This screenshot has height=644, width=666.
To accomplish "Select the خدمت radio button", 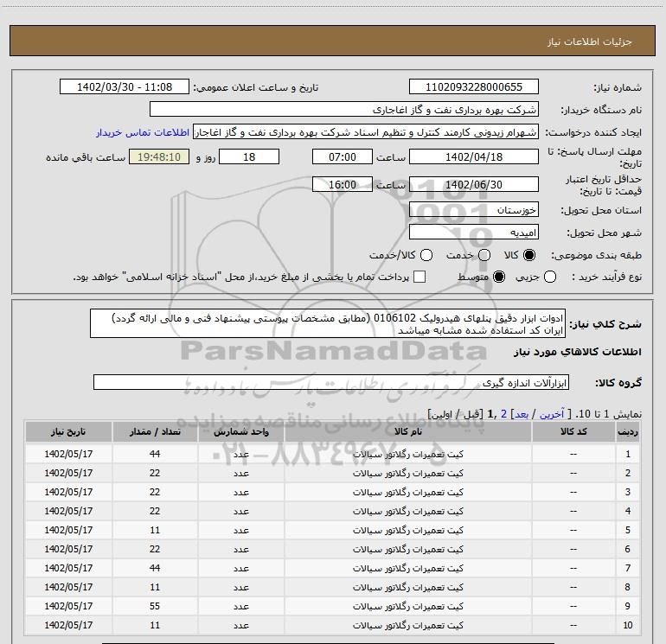I will [484, 255].
